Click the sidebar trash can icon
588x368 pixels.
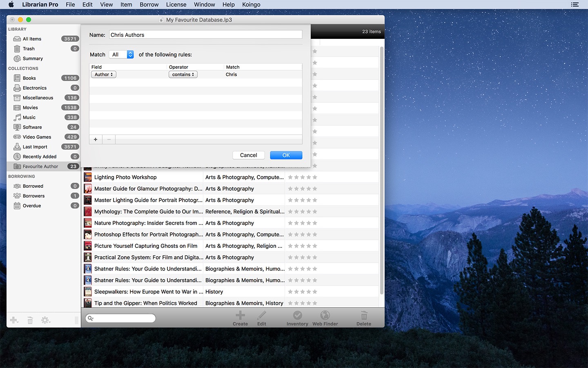coord(30,320)
